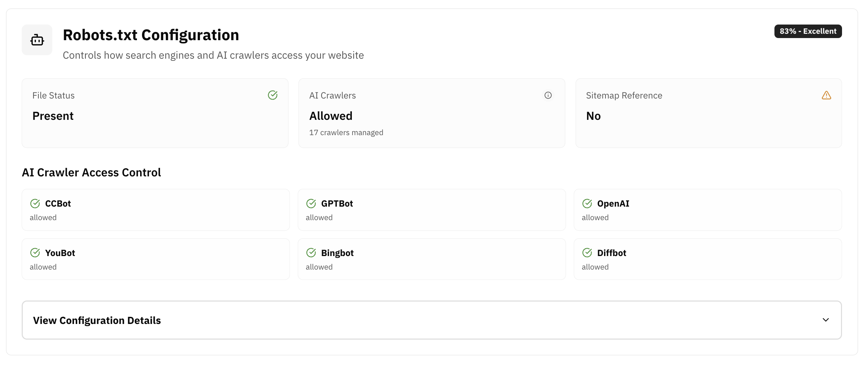868x367 pixels.
Task: Select the GPTBot allowed card
Action: click(432, 209)
